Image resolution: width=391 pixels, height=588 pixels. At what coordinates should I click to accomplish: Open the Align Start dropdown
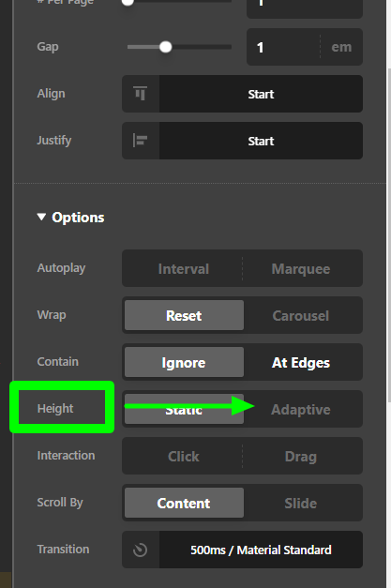[x=261, y=94]
